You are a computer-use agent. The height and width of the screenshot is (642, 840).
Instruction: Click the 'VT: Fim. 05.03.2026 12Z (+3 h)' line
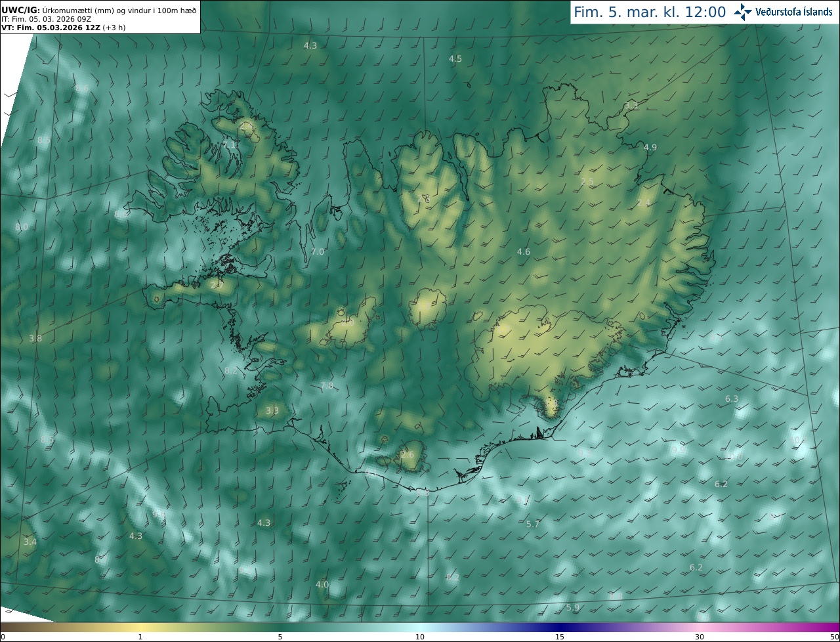pyautogui.click(x=64, y=28)
